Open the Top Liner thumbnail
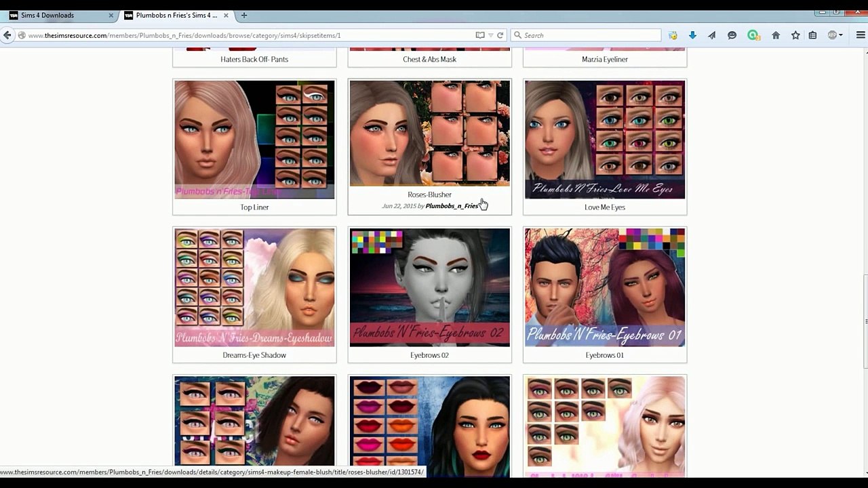The image size is (868, 488). (254, 140)
